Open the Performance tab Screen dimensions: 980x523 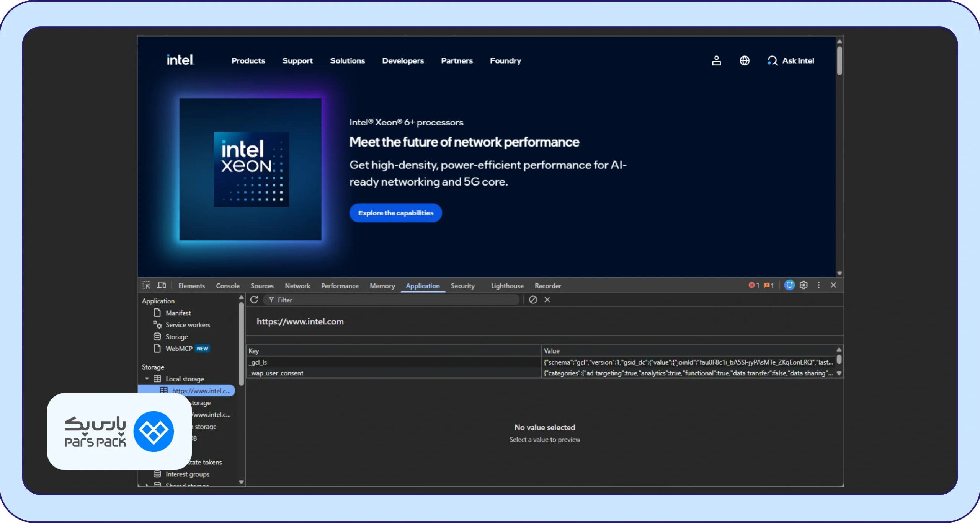(x=340, y=286)
